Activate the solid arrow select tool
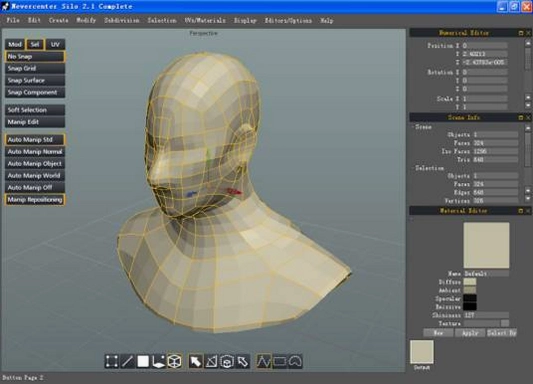 coord(196,361)
